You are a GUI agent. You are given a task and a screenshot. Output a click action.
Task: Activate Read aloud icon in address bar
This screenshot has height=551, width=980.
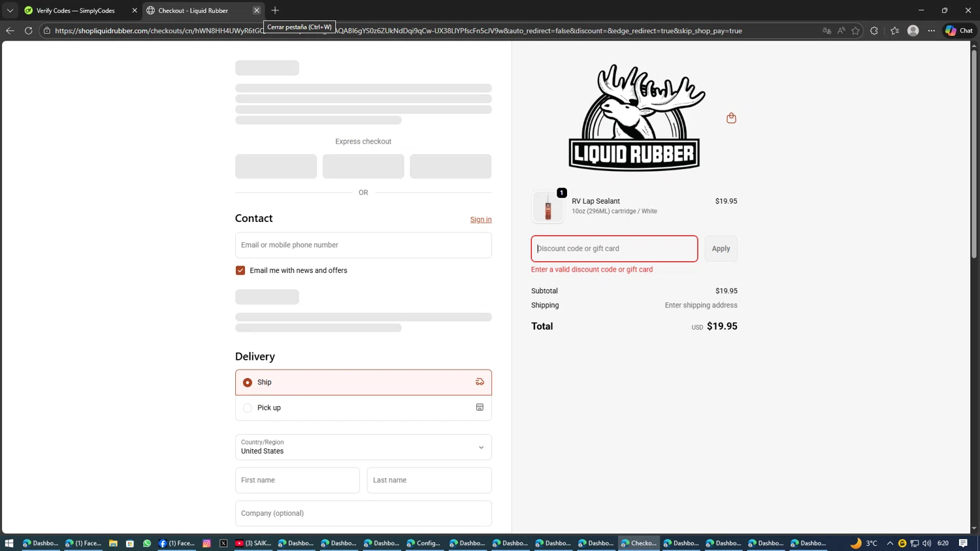click(x=841, y=31)
